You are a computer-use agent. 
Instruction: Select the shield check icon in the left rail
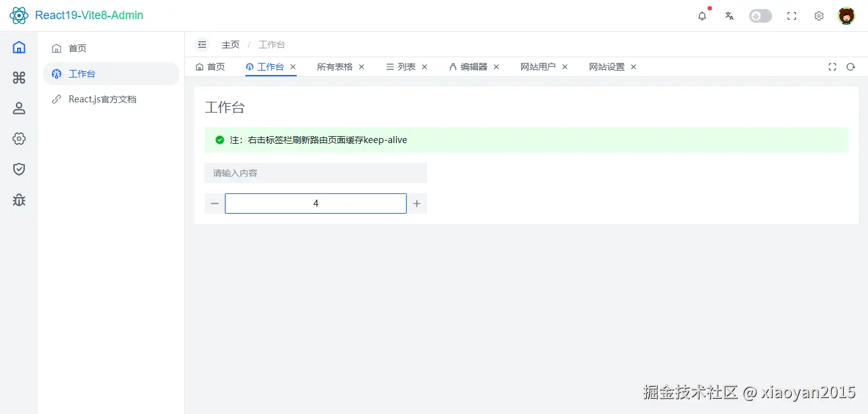click(19, 169)
